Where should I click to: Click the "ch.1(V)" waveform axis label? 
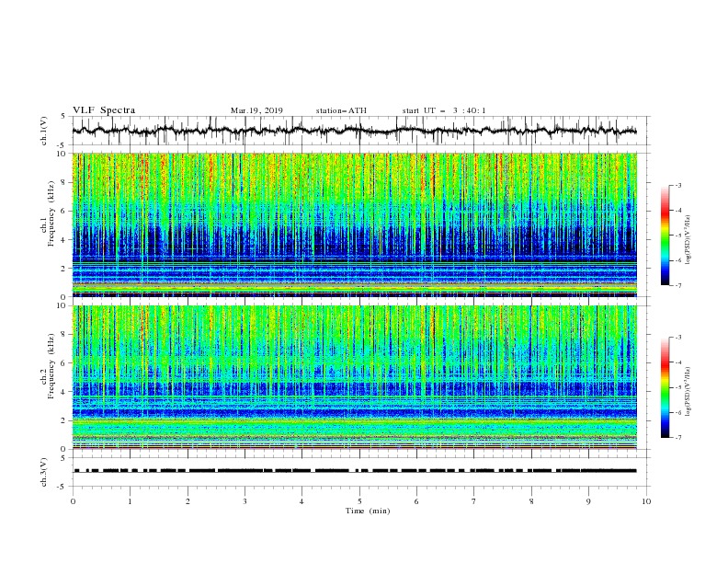44,131
